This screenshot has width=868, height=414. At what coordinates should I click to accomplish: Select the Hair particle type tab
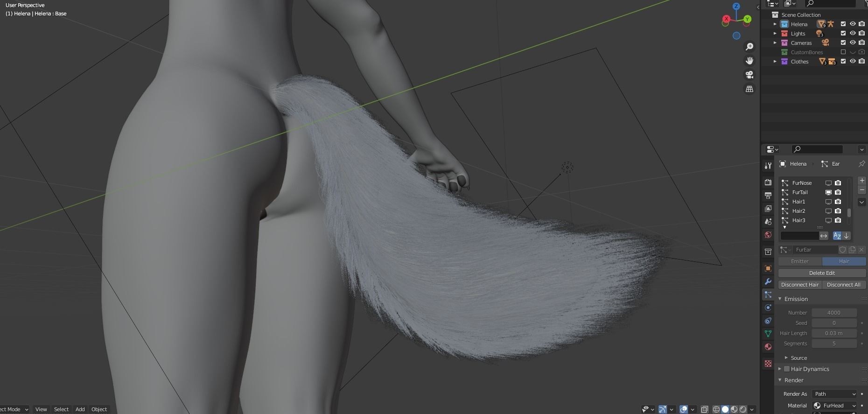tap(844, 261)
